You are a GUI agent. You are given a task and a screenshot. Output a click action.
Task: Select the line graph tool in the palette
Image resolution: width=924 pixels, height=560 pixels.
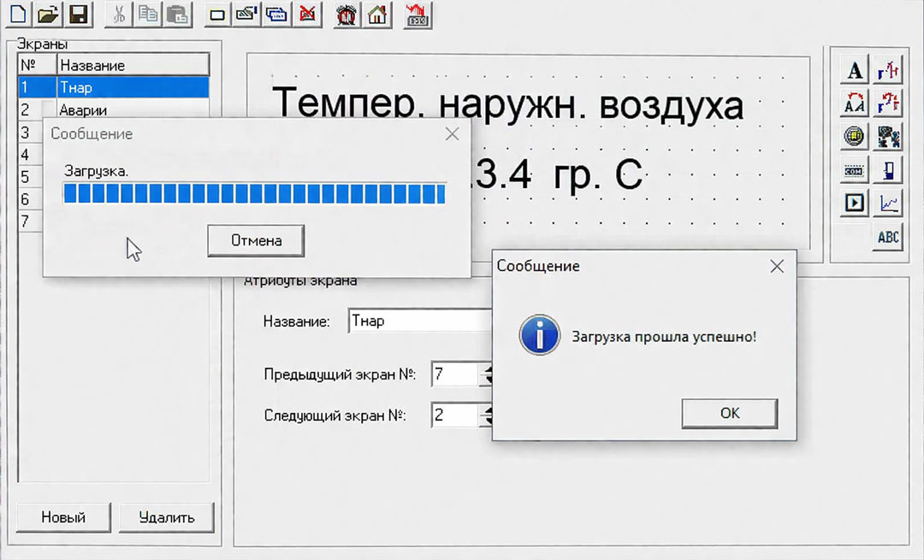pos(889,203)
